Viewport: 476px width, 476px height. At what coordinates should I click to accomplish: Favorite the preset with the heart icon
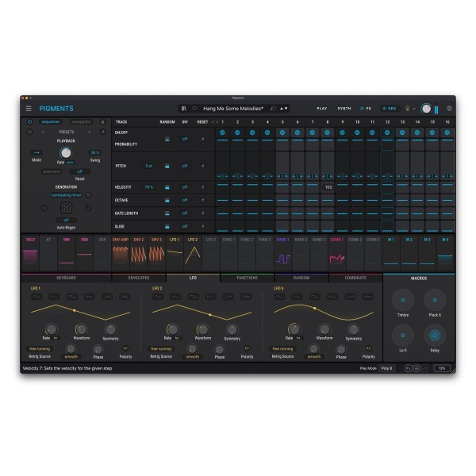(x=194, y=109)
